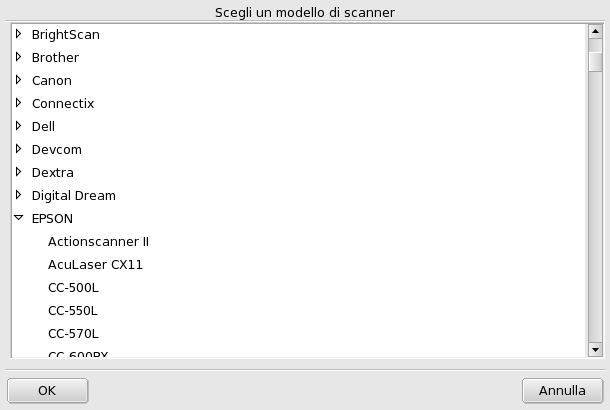Select the AcuLaser CX11 model
The image size is (610, 410).
pyautogui.click(x=95, y=264)
